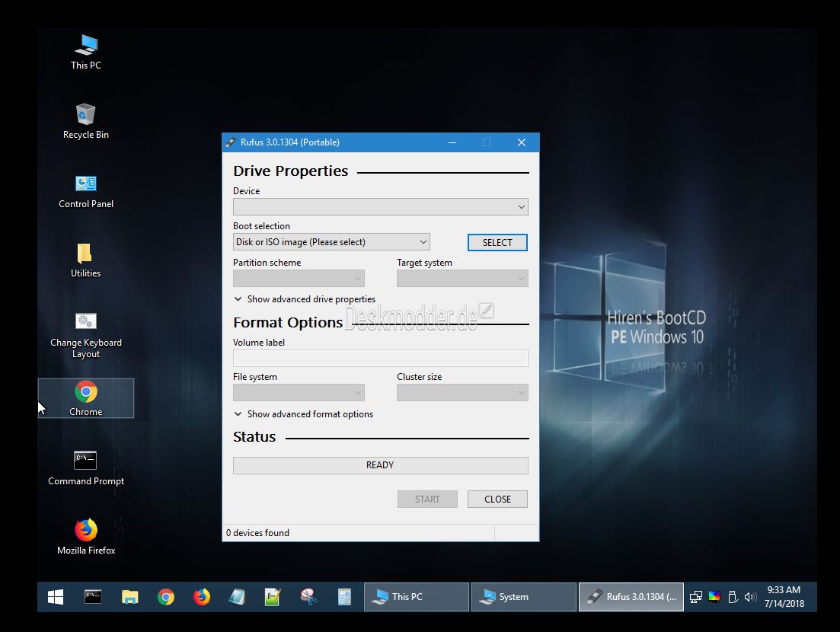Click the Volume label input field
Image resolution: width=840 pixels, height=632 pixels.
click(380, 359)
